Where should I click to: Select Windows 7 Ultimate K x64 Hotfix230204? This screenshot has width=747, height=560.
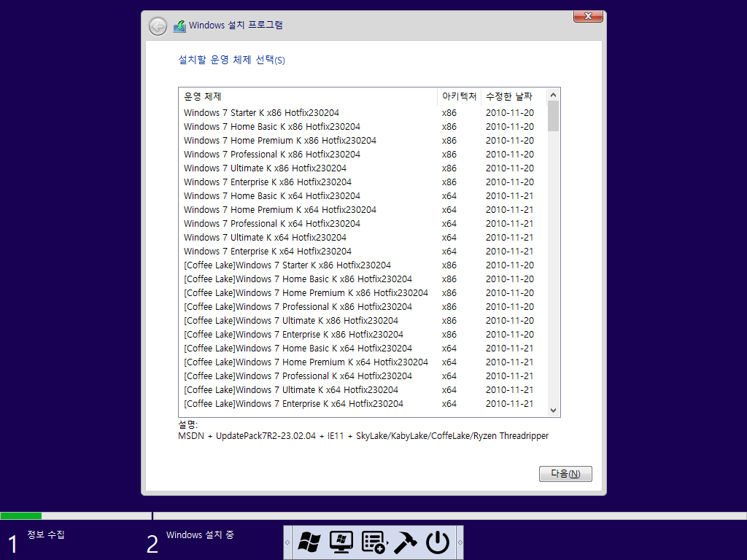coord(363,237)
